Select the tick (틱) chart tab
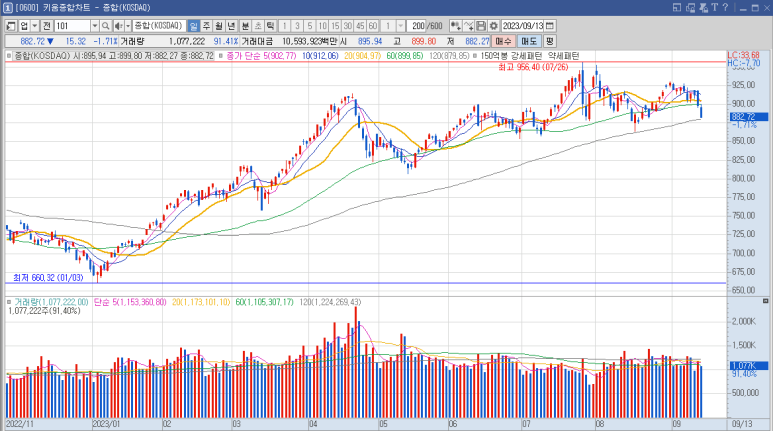The image size is (773, 431). 271,25
